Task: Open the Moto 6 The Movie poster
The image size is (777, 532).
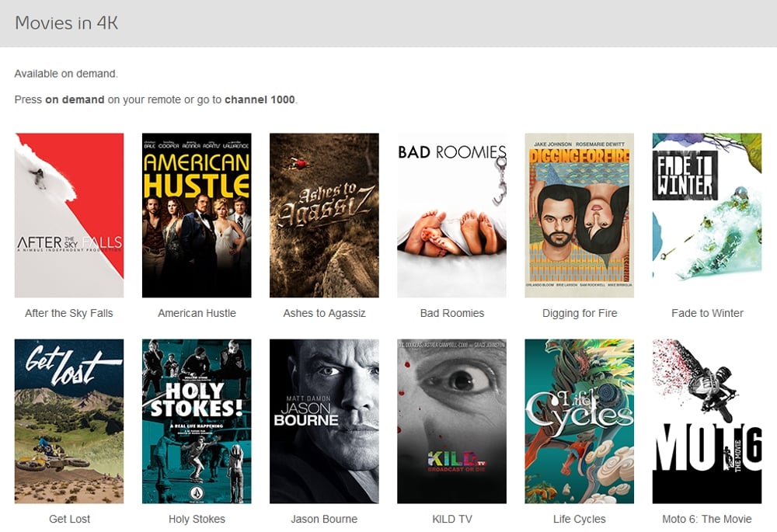Action: pyautogui.click(x=707, y=421)
